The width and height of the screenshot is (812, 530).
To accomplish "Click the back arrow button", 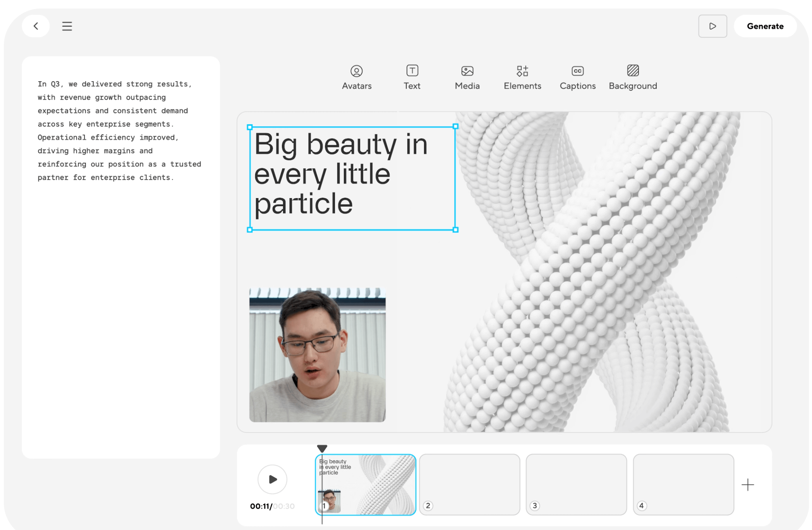I will [36, 26].
